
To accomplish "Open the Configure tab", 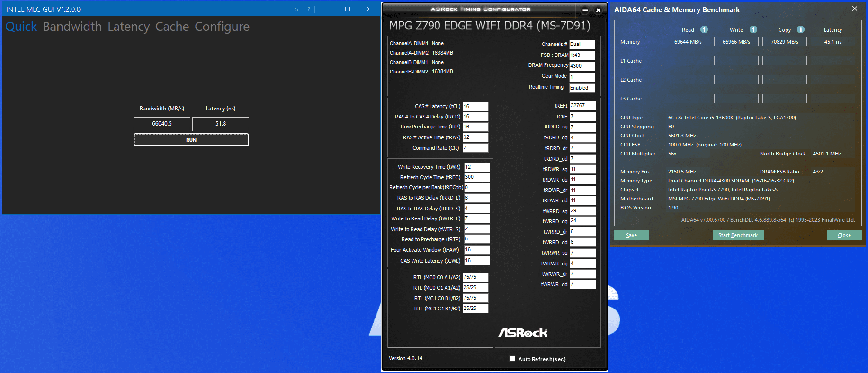I will (222, 27).
